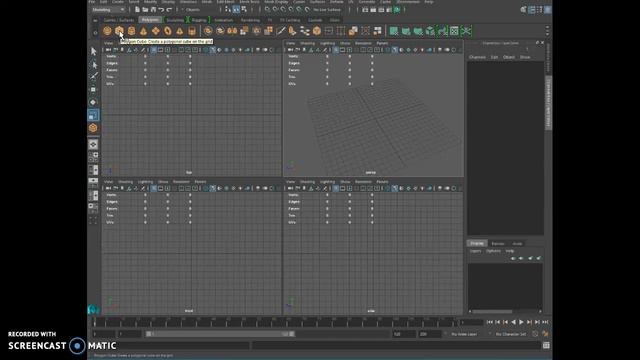Redo the action in status line
The image size is (640, 360).
click(x=169, y=9)
